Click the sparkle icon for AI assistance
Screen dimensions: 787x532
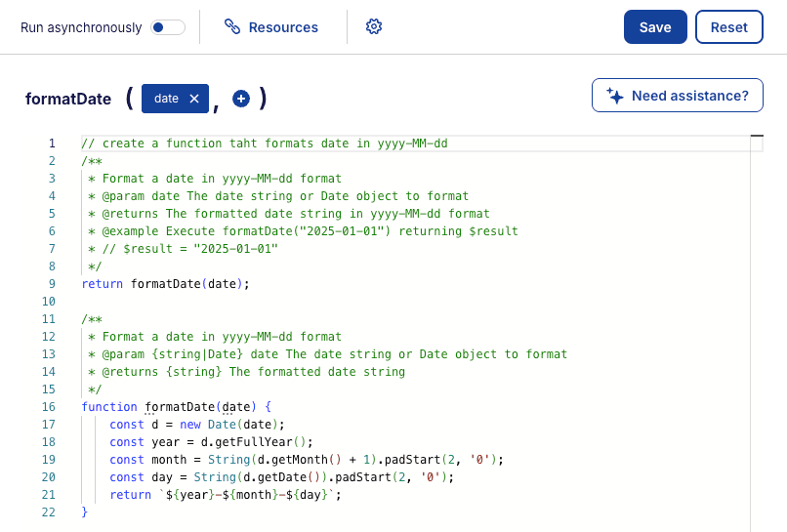pyautogui.click(x=615, y=96)
